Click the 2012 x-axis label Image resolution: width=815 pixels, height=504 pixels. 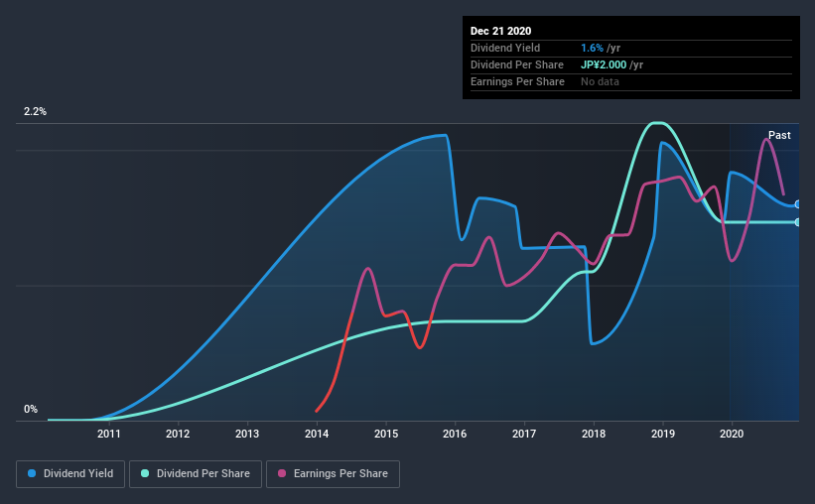click(178, 434)
